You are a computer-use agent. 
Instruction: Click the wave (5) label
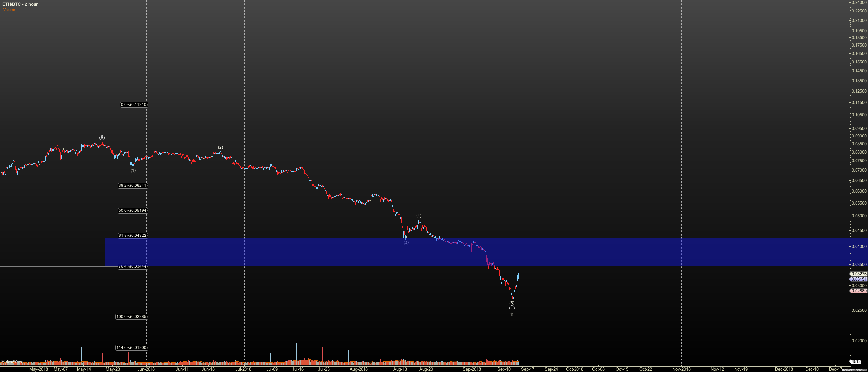click(512, 303)
